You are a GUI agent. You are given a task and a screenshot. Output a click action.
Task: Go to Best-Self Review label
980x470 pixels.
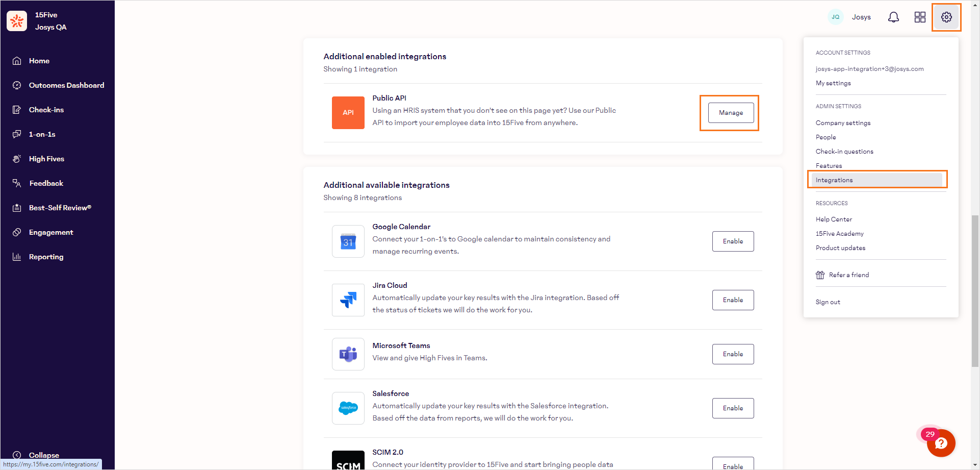coord(60,208)
